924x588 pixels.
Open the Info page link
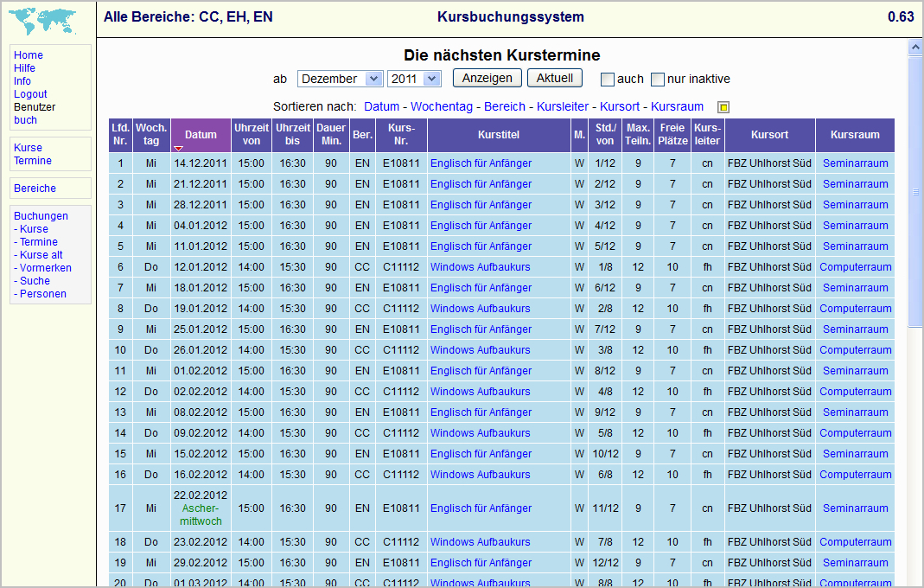click(x=22, y=80)
